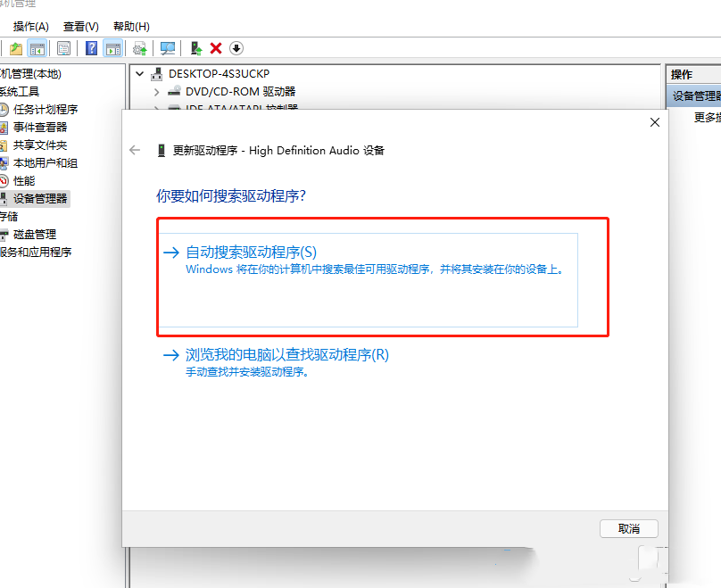The width and height of the screenshot is (721, 588).
Task: Open the 帮助 question mark icon
Action: (x=92, y=48)
